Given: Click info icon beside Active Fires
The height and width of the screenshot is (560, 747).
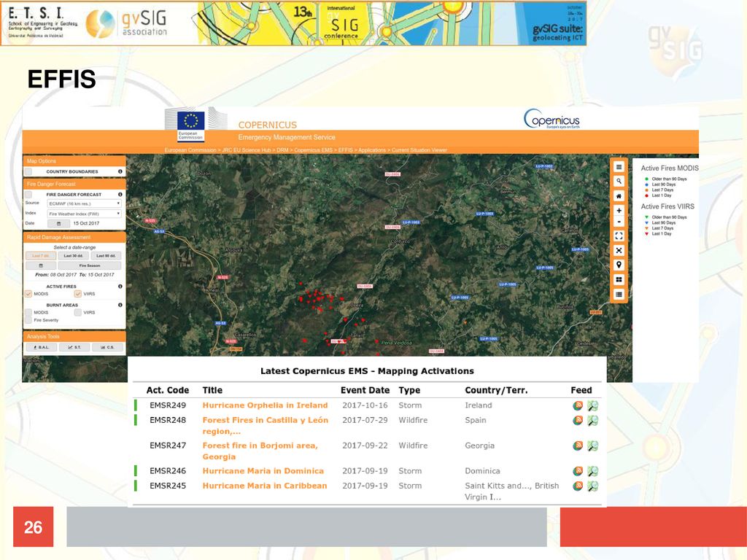Looking at the screenshot, I should [120, 286].
